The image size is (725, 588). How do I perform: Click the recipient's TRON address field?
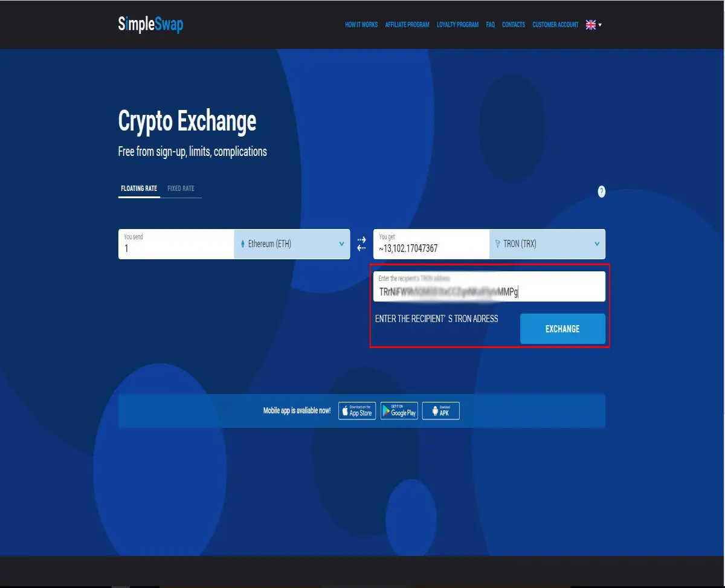tap(489, 286)
